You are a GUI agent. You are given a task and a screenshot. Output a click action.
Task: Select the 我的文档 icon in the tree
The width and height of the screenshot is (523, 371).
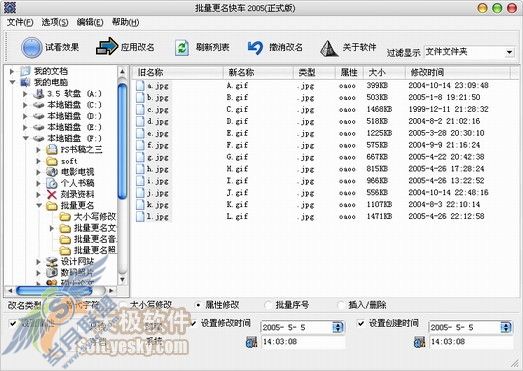(x=25, y=71)
